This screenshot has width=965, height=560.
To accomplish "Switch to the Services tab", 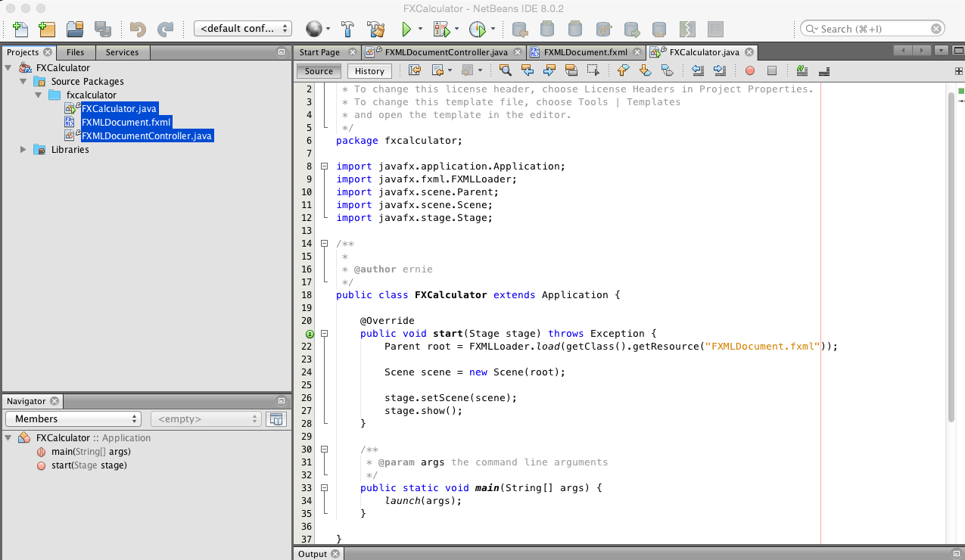I will (x=122, y=52).
